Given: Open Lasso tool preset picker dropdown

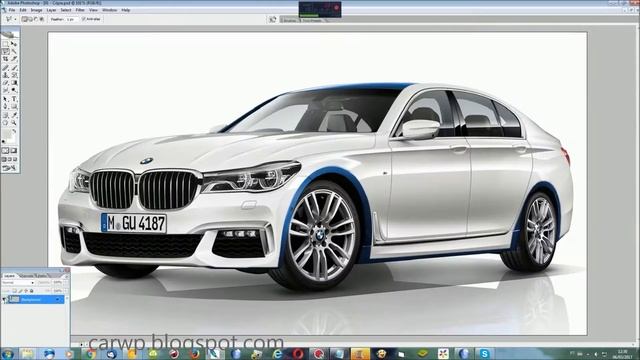Looking at the screenshot, I should click(16, 19).
